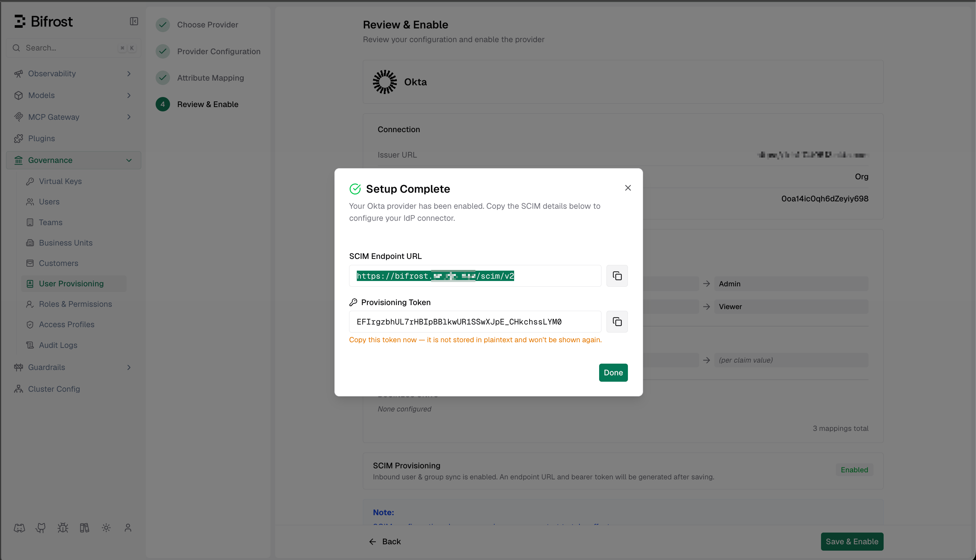This screenshot has height=560, width=976.
Task: Click the Back button
Action: pos(385,542)
